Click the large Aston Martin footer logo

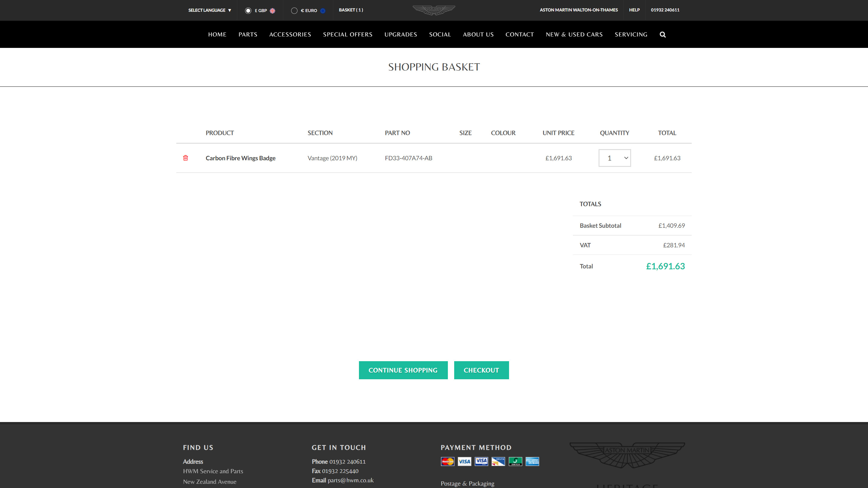[x=627, y=455]
